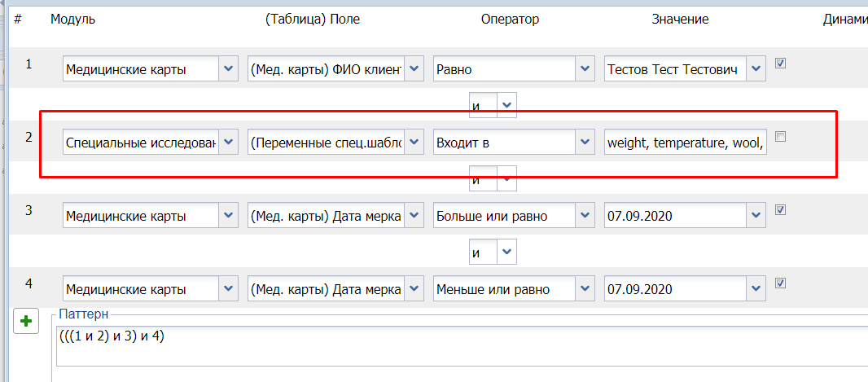Screen dimensions: 868x382
Task: Open the 'Больше или равно' operator dropdown
Action: tap(584, 216)
